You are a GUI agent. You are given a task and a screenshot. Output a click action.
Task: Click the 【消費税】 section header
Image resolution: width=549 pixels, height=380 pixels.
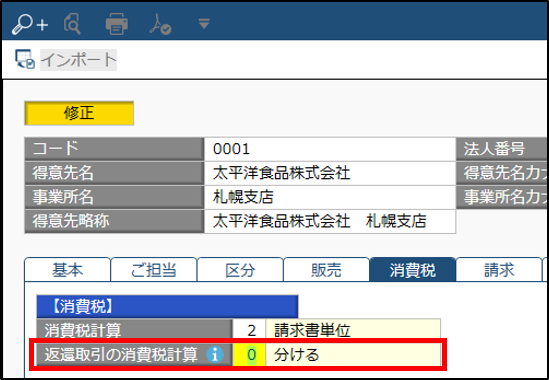pos(167,306)
